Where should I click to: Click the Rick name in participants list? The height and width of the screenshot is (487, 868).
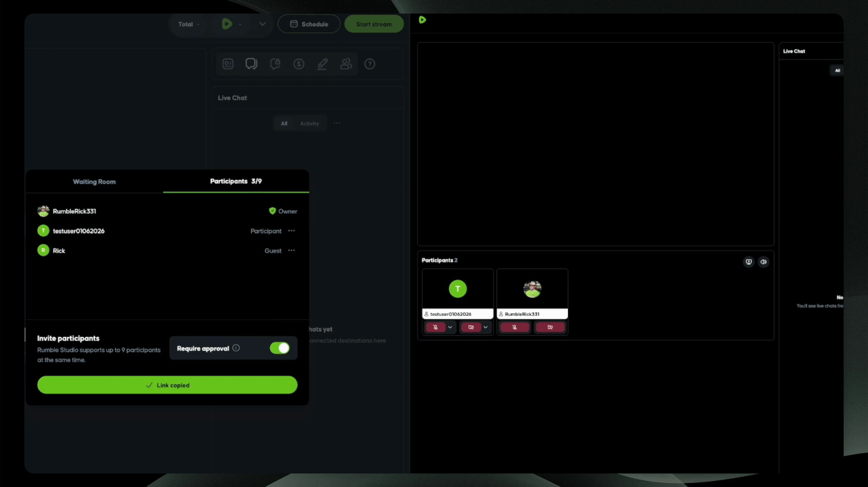tap(59, 250)
